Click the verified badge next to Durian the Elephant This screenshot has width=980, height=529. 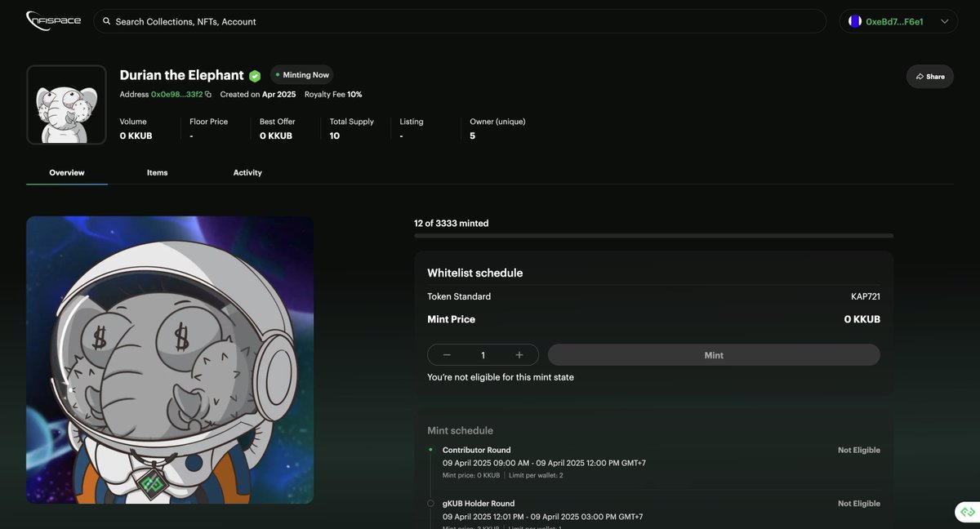255,75
